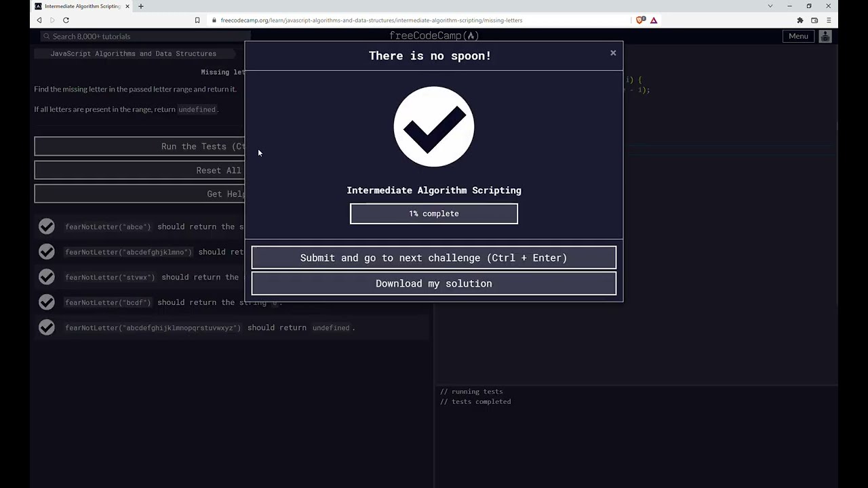This screenshot has height=488, width=868.
Task: Click the "// tests completed" console line
Action: click(475, 402)
